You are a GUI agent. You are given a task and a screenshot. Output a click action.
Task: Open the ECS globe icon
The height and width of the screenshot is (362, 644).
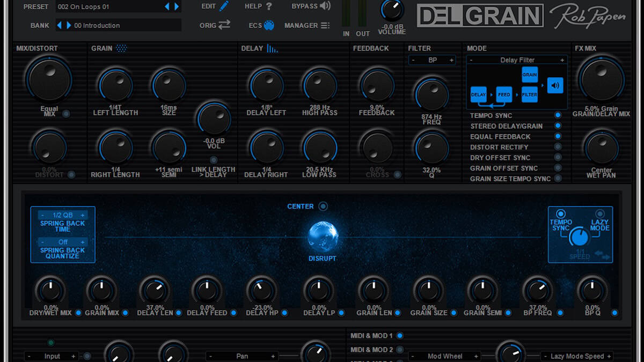click(269, 25)
